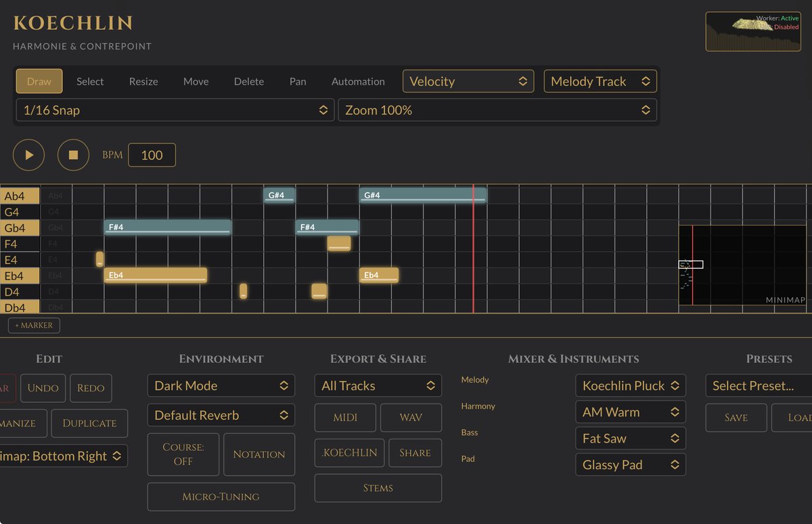Select the short Eb4 gold note
The image size is (812, 524).
pyautogui.click(x=379, y=275)
